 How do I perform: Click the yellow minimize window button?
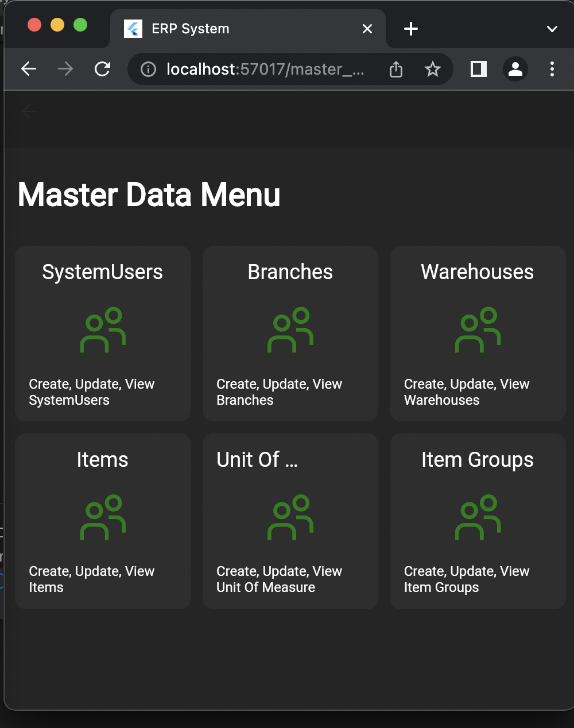tap(57, 25)
